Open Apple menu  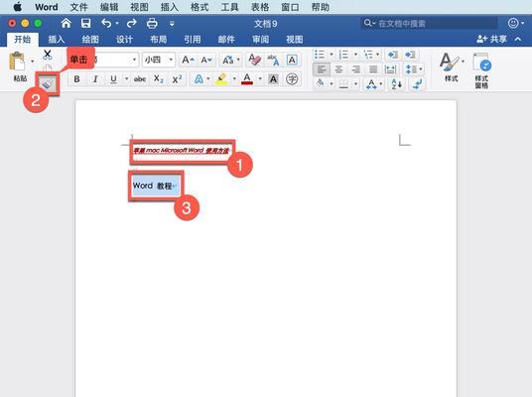click(17, 7)
